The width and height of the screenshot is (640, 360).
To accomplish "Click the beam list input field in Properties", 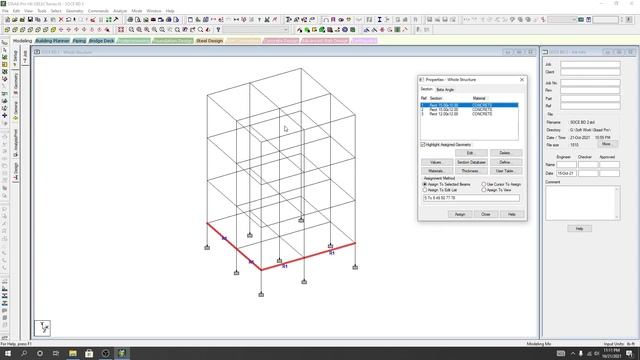I will pyautogui.click(x=471, y=198).
